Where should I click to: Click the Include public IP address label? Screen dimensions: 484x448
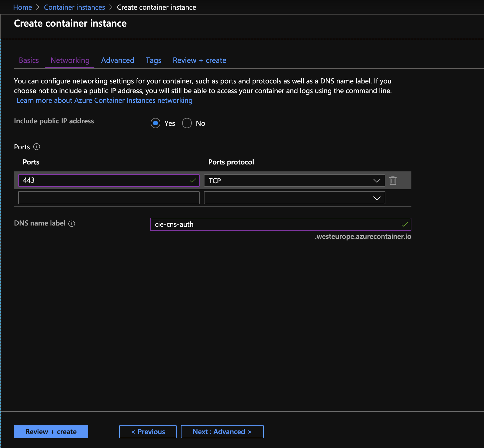tap(54, 121)
